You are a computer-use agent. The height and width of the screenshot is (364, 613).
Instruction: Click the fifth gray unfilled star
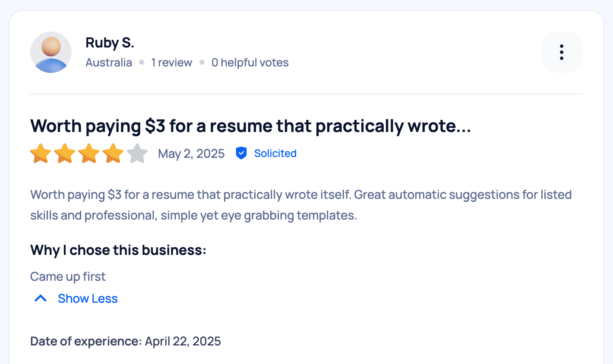click(x=137, y=153)
